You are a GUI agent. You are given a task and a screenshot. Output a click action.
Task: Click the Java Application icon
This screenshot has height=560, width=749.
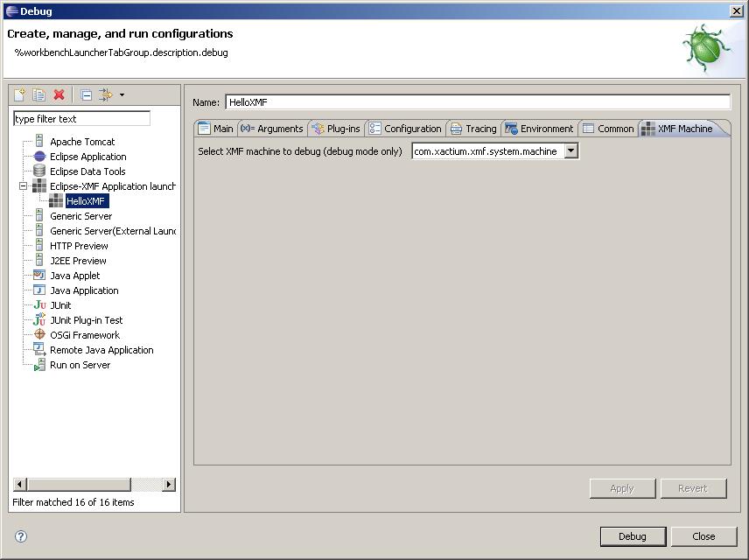click(39, 290)
